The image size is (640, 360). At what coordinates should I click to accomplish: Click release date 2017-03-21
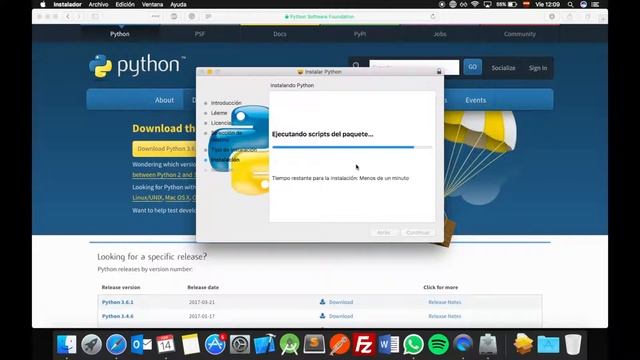[x=202, y=302]
